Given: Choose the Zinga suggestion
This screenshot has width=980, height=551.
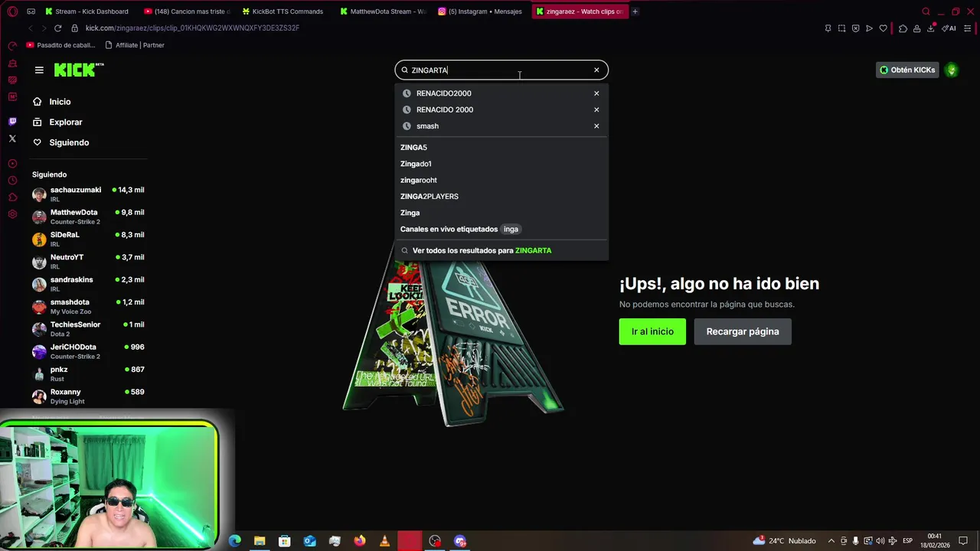Looking at the screenshot, I should [x=501, y=213].
